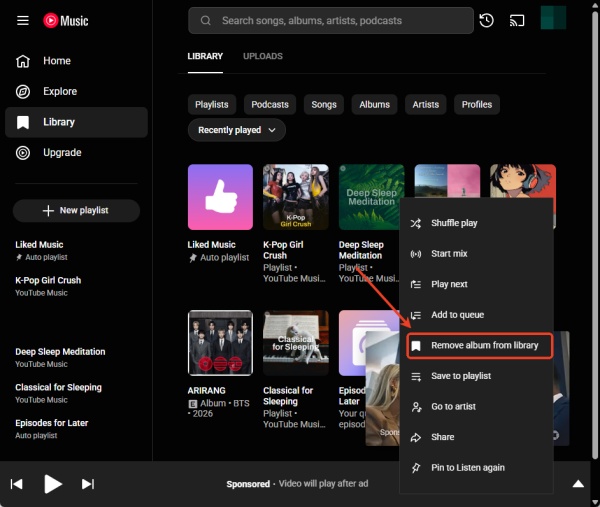Click the page vertical scrollbar
The height and width of the screenshot is (507, 600).
(595, 233)
